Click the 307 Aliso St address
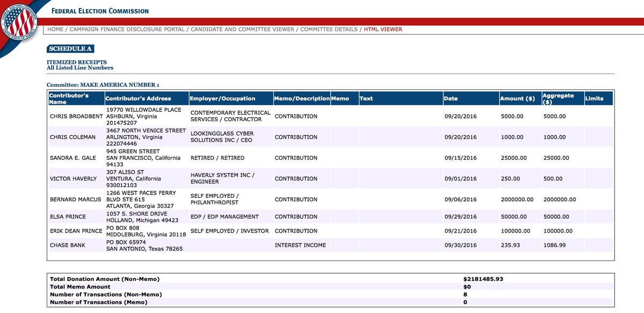This screenshot has height=313, width=644. pyautogui.click(x=141, y=178)
